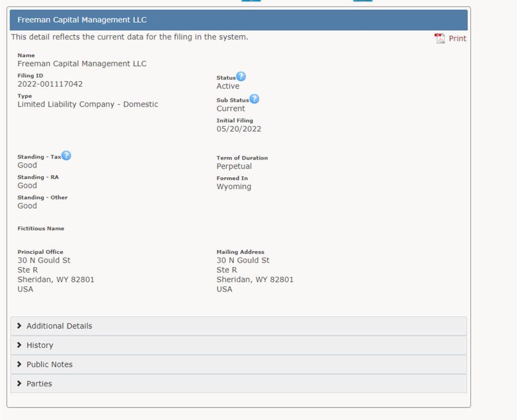Image resolution: width=517 pixels, height=420 pixels.
Task: Open the Public Notes section
Action: click(x=49, y=364)
